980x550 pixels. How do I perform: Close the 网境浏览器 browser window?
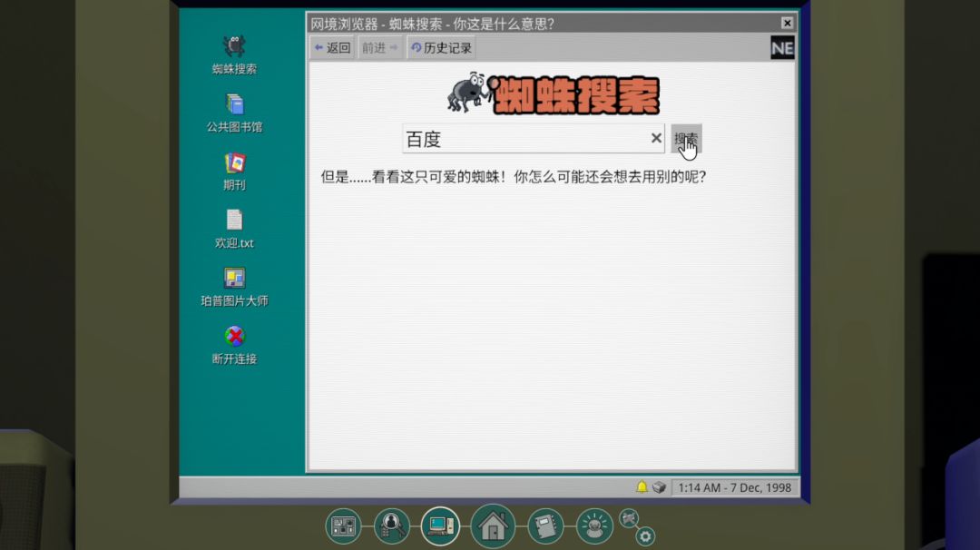point(787,23)
